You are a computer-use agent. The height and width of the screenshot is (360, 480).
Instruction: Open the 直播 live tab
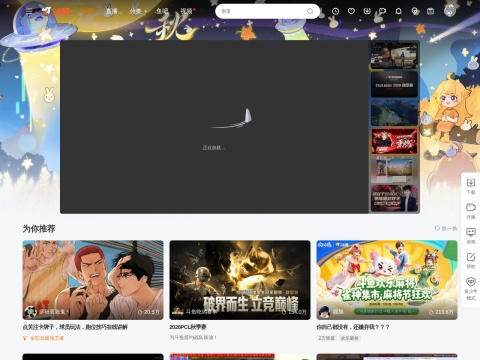point(111,11)
